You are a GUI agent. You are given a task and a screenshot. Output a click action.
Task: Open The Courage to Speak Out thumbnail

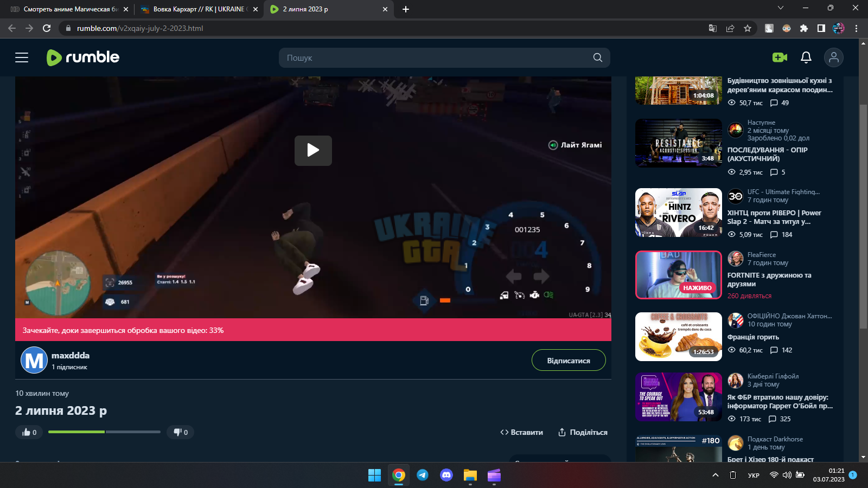pyautogui.click(x=679, y=397)
